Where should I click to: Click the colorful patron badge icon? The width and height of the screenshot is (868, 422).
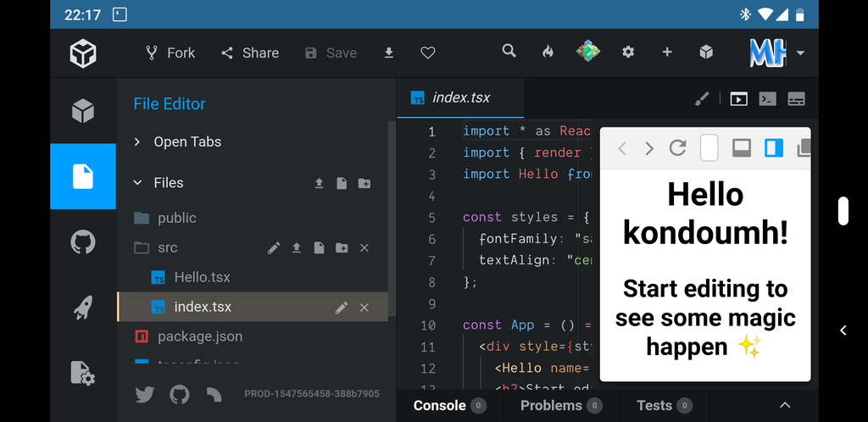tap(588, 52)
